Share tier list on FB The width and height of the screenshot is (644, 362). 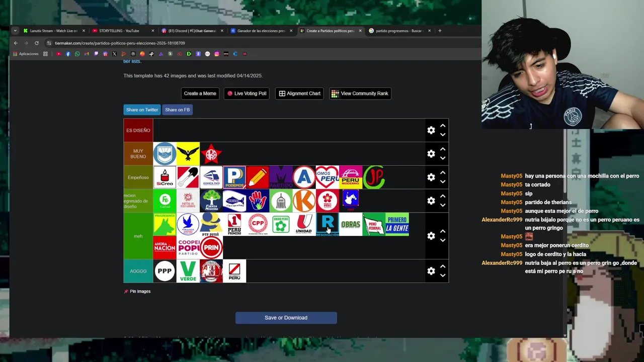click(177, 110)
